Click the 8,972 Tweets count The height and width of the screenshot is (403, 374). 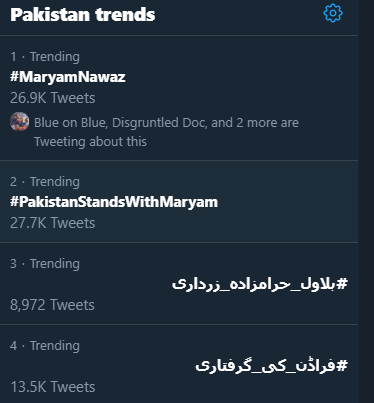[52, 305]
